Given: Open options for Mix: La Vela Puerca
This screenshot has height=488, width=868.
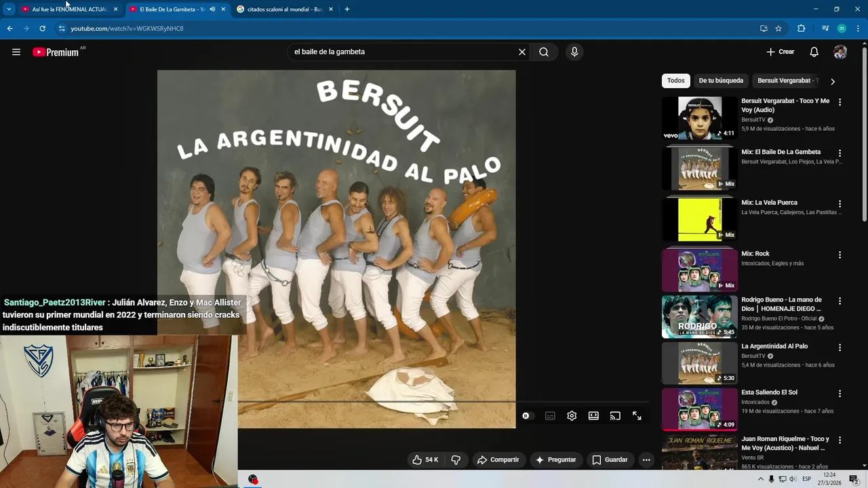Looking at the screenshot, I should (x=840, y=204).
